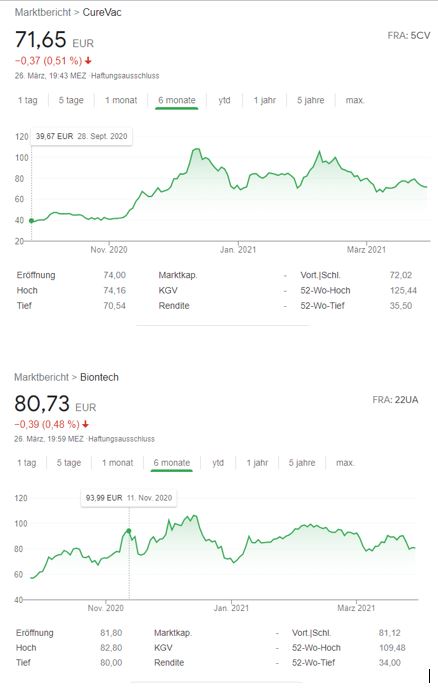Open the 'max.' range for Biontech
The width and height of the screenshot is (438, 689).
click(345, 463)
